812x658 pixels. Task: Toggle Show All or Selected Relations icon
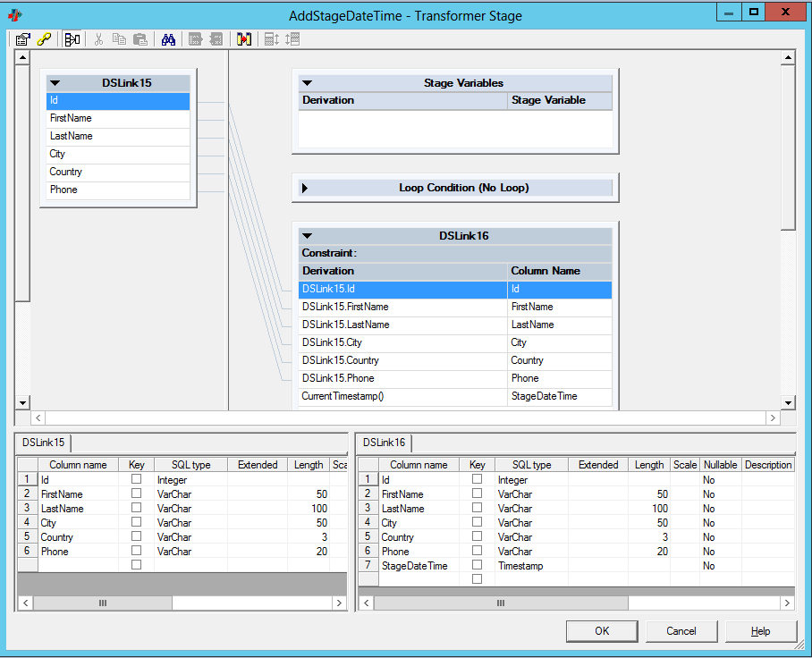click(x=72, y=39)
